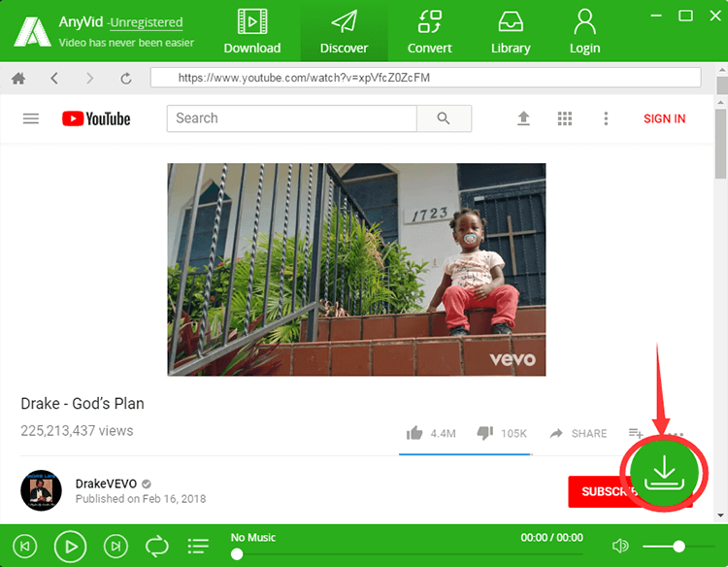The width and height of the screenshot is (728, 567).
Task: Dislike the video with thumbs down
Action: tap(485, 433)
